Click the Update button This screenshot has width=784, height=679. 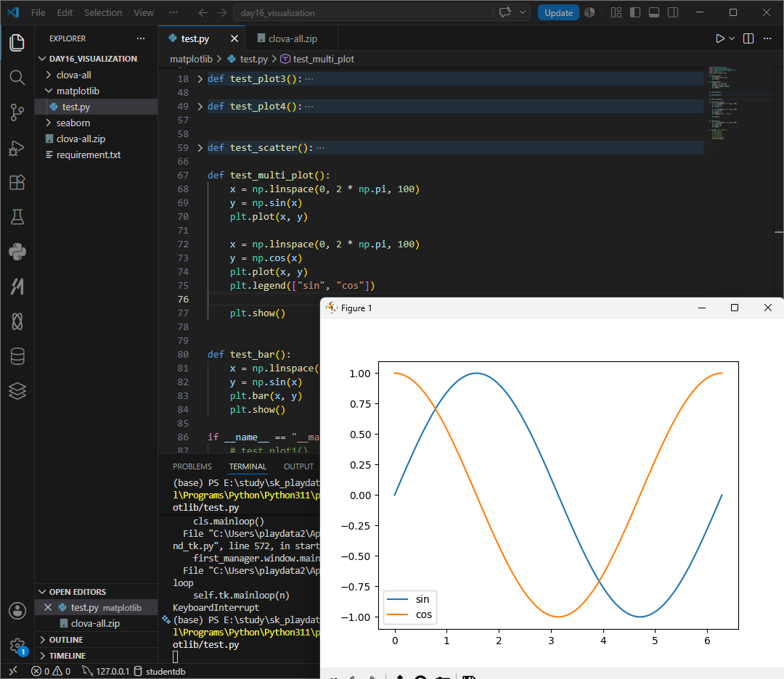coord(558,12)
